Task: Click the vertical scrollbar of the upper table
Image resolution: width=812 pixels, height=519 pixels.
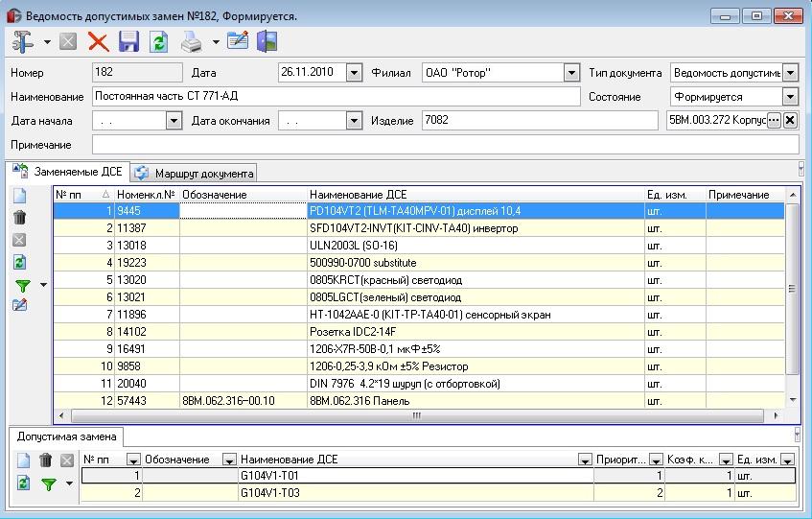Action: (792, 289)
